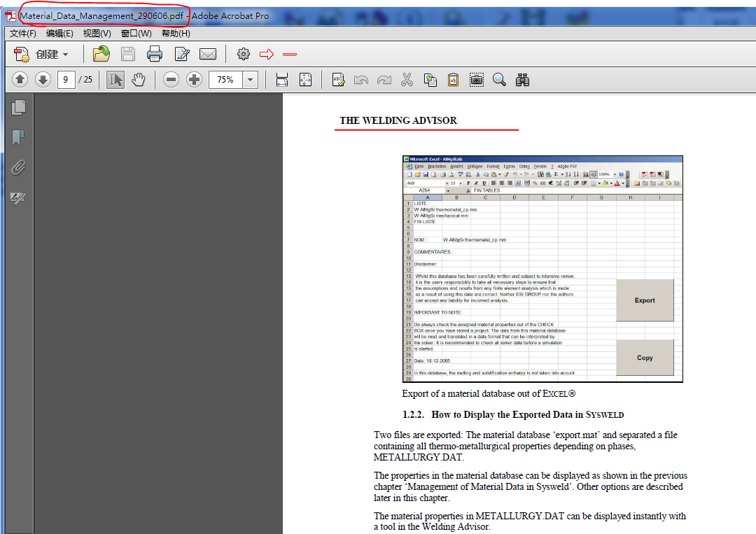
Task: Open the 帮助(H) menu
Action: 176,34
